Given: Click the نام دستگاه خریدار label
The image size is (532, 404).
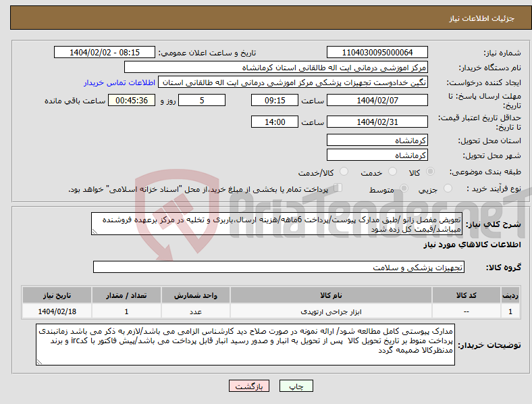Looking at the screenshot, I should pyautogui.click(x=490, y=68).
